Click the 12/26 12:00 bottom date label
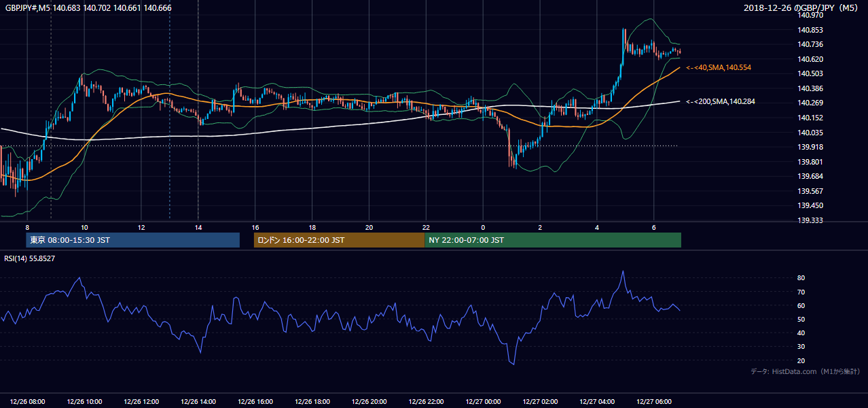Screen dimensions: 868x408 click(x=141, y=401)
